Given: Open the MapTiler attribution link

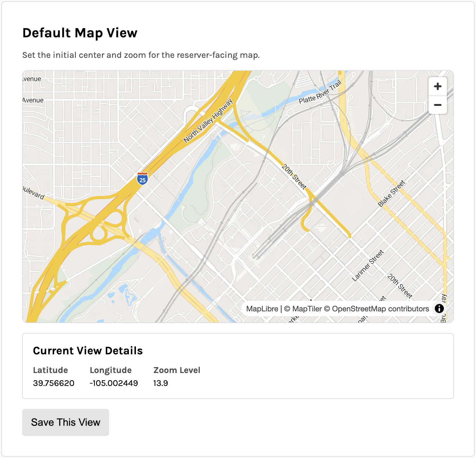Looking at the screenshot, I should pyautogui.click(x=303, y=309).
